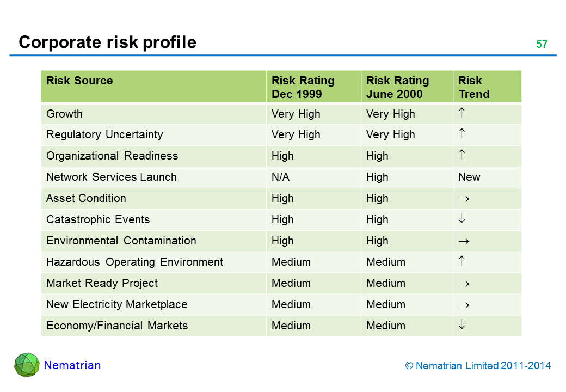Select the Environmental Contamination trend arrow
This screenshot has width=566, height=392.
pyautogui.click(x=464, y=241)
